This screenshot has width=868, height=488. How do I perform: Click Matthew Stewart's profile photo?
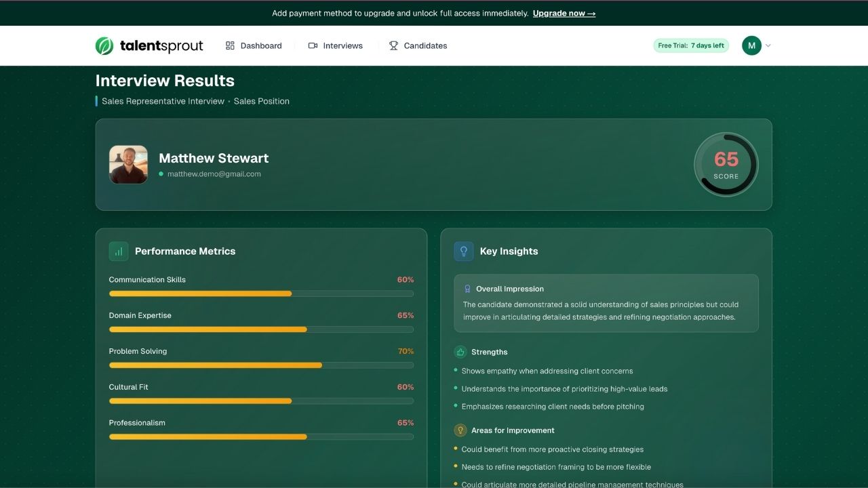128,165
